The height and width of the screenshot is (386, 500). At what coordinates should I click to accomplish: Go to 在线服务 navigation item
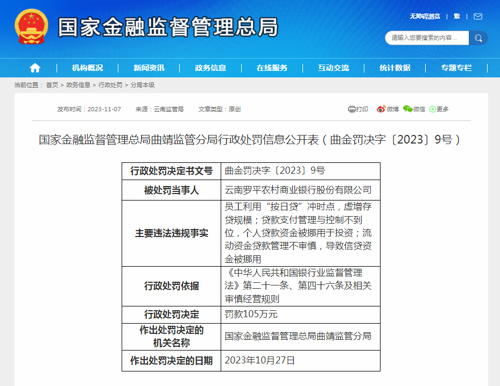coord(272,68)
